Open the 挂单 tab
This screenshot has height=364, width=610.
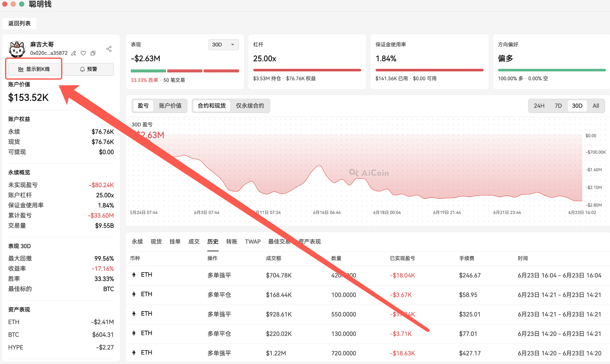pos(175,241)
